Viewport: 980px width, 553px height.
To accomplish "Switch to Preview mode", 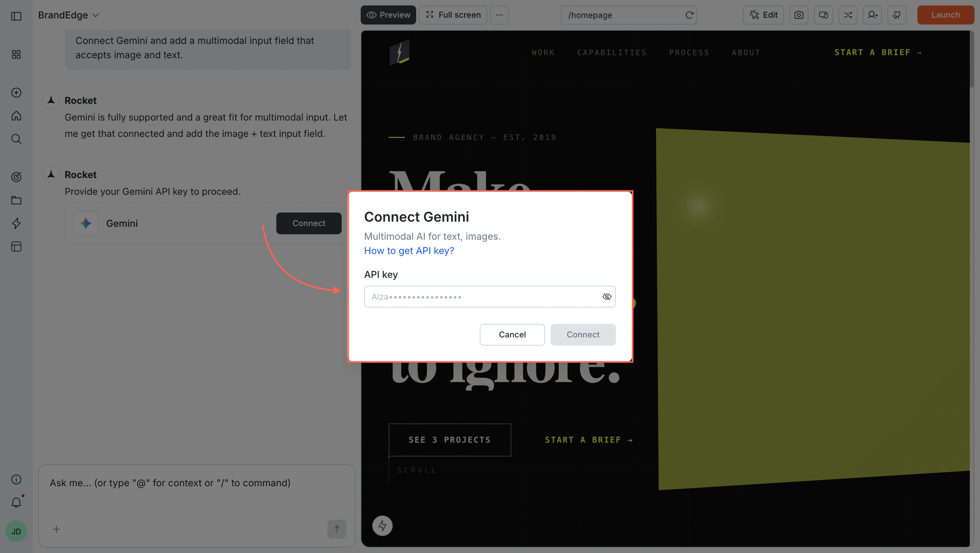I will pos(388,15).
